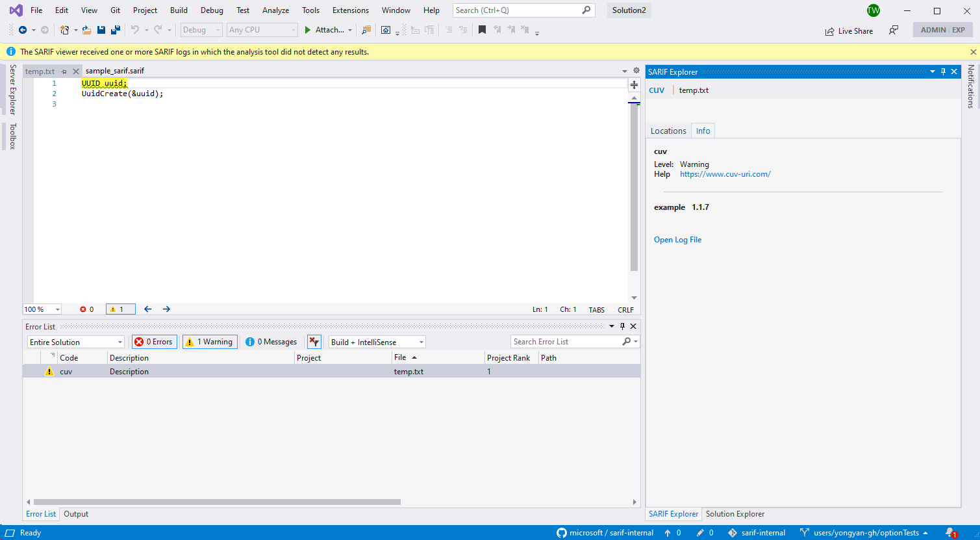
Task: Follow the cuv-uri.com help link
Action: tap(725, 174)
